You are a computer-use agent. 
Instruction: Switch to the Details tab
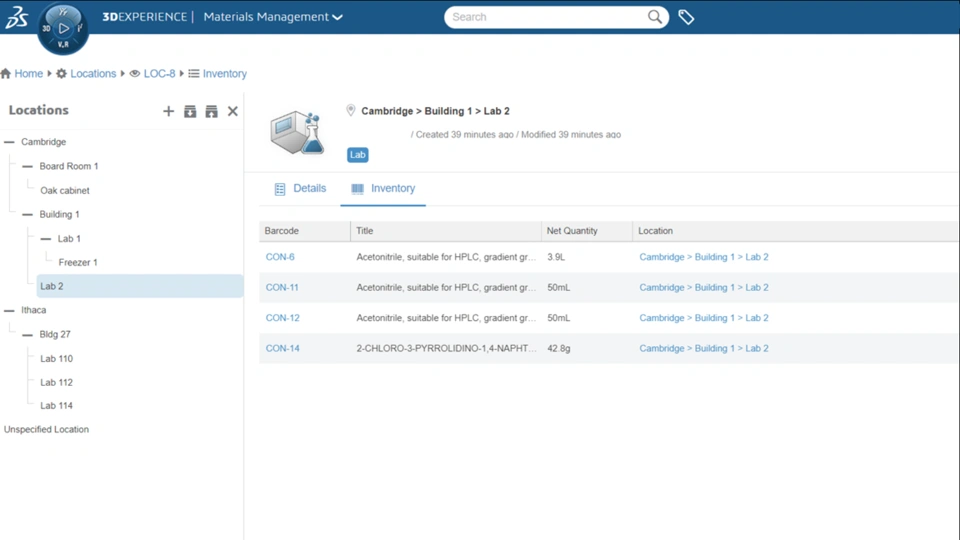[x=301, y=189]
